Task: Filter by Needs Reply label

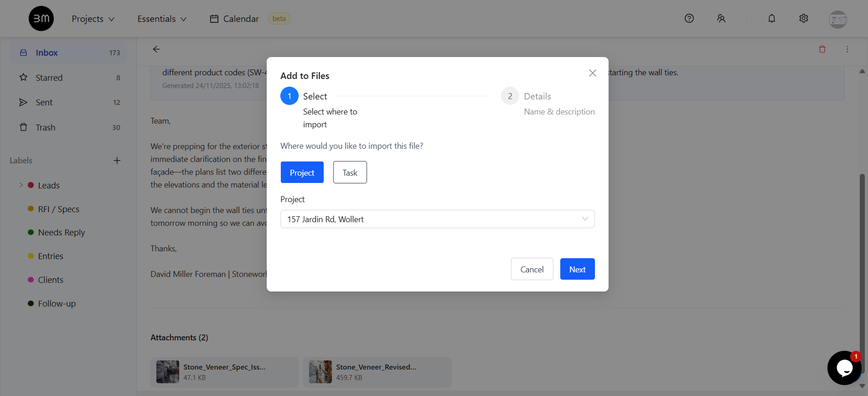Action: pyautogui.click(x=62, y=233)
